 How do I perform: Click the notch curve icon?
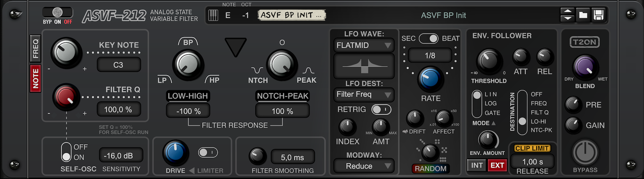tap(257, 70)
